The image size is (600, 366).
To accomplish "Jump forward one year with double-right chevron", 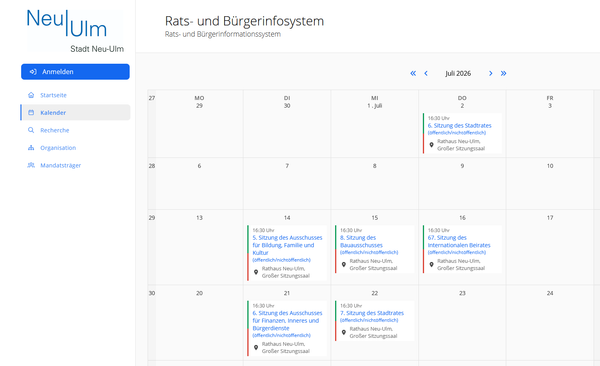I will click(504, 73).
